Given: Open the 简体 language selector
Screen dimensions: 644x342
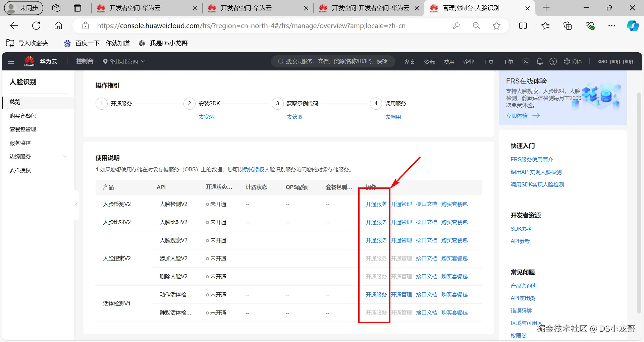Looking at the screenshot, I should pos(573,61).
